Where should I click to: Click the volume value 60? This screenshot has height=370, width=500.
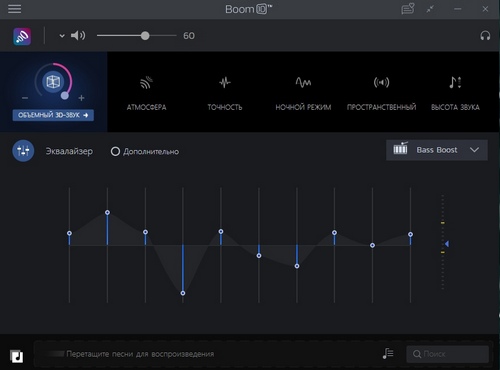(x=189, y=36)
